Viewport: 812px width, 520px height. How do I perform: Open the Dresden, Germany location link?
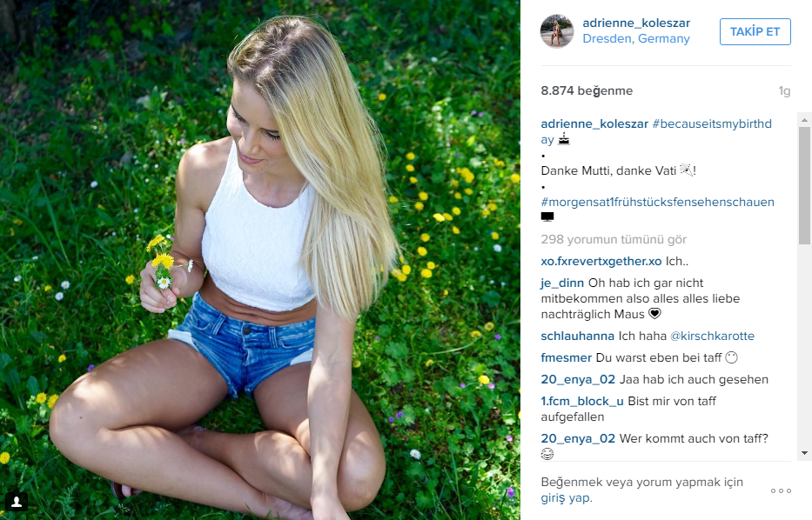[636, 39]
